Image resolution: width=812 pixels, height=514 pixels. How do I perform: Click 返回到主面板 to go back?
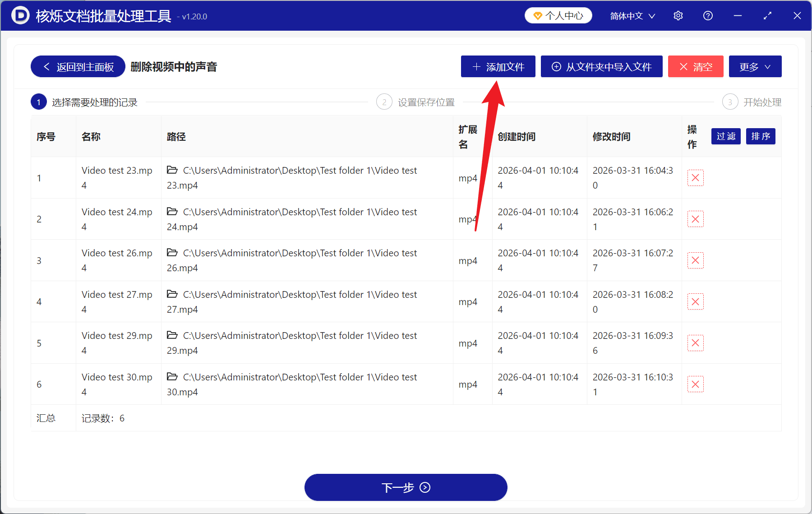coord(77,66)
